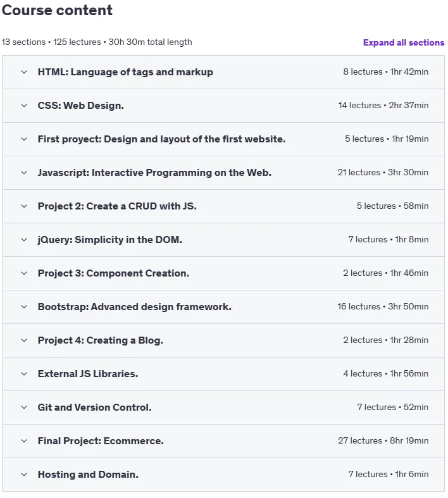Expand the Bootstrap section chevron
448x498 pixels.
[x=24, y=307]
